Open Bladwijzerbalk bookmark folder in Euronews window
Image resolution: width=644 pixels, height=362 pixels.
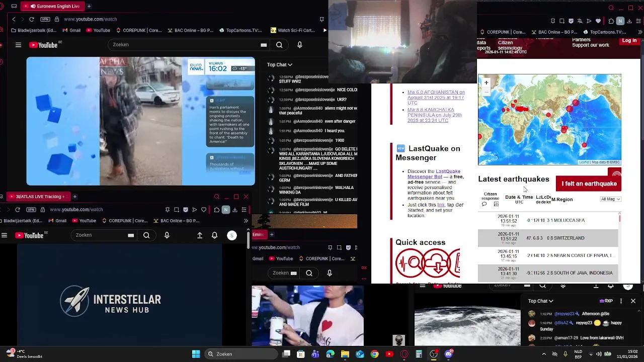tap(34, 30)
